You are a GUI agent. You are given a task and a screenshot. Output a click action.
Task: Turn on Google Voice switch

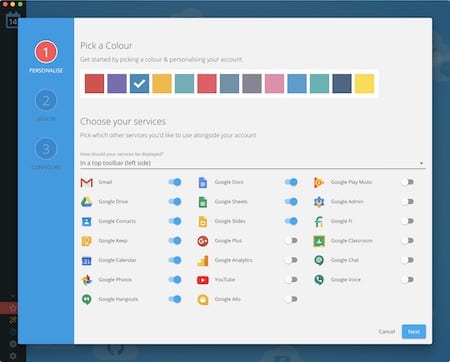tap(407, 279)
